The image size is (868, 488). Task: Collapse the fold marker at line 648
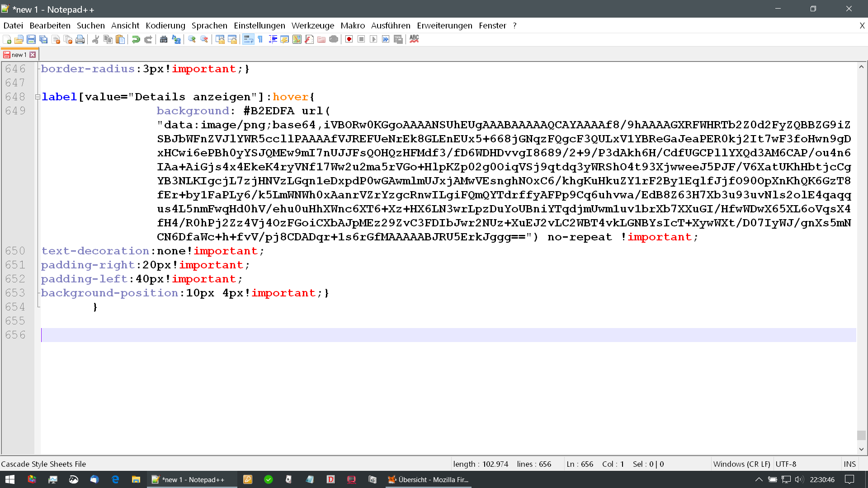point(38,97)
